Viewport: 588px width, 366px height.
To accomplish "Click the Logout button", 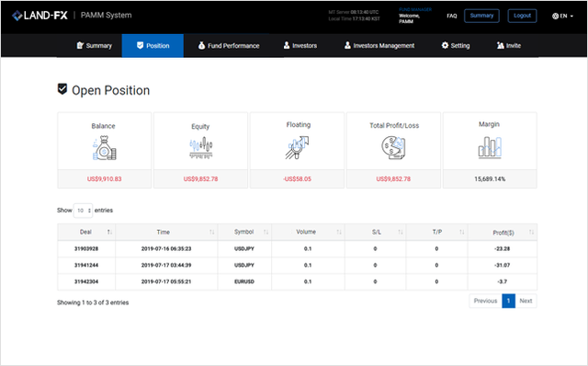I will [522, 16].
